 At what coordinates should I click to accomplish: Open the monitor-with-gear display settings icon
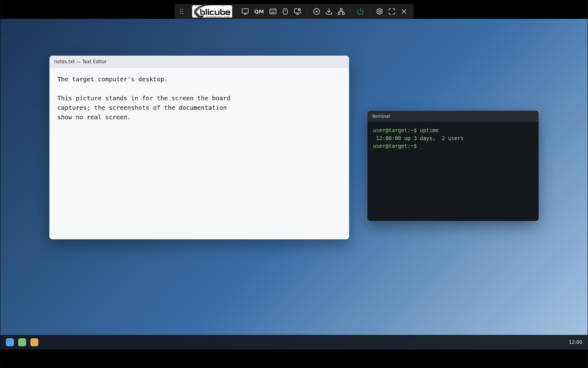[x=298, y=11]
